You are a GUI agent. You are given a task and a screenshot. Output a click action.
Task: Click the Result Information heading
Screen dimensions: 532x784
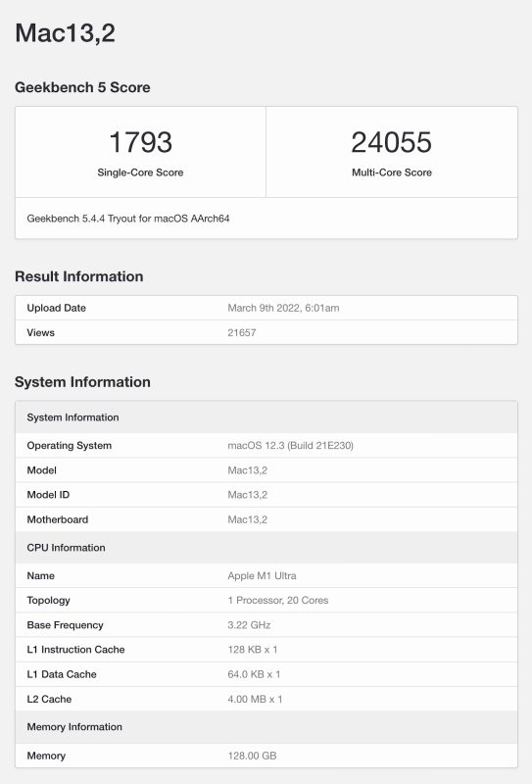pyautogui.click(x=79, y=276)
